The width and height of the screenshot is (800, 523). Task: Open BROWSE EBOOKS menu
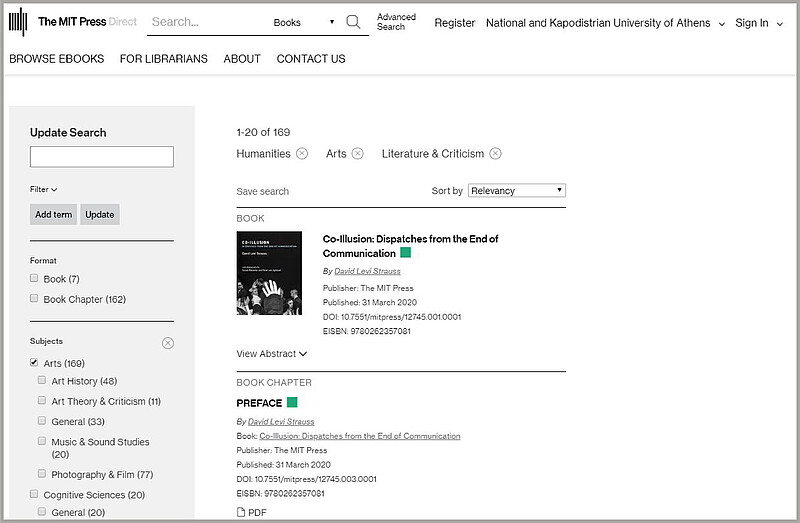click(57, 59)
